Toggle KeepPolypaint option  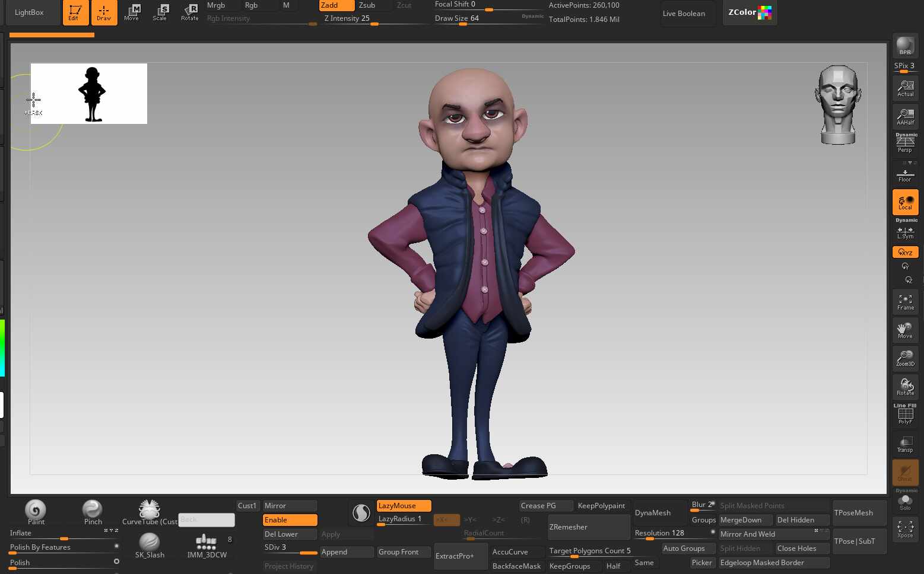click(x=602, y=506)
